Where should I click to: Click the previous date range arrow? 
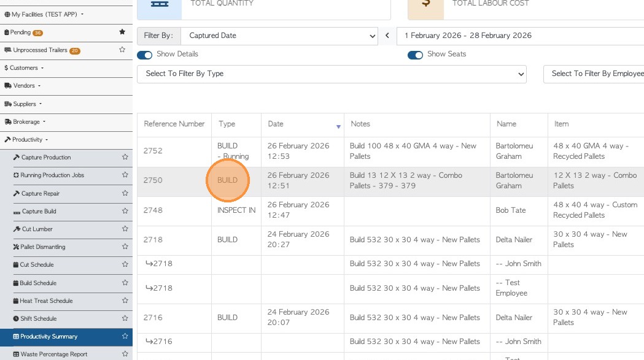(x=387, y=36)
